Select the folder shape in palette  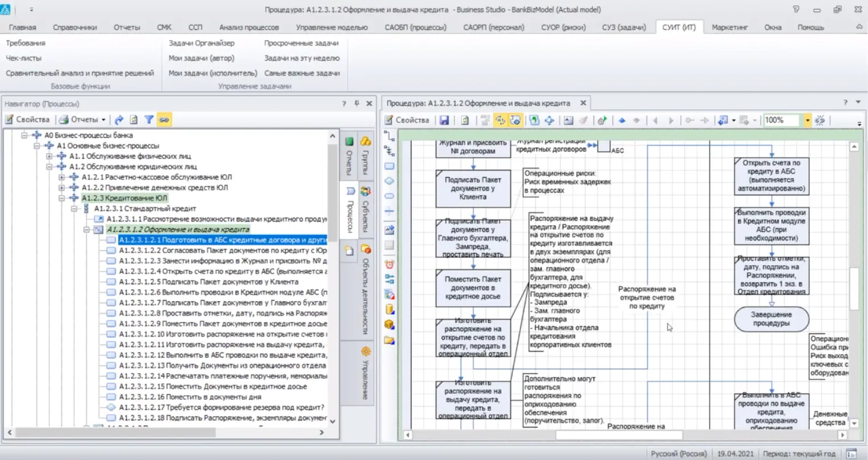[x=389, y=340]
